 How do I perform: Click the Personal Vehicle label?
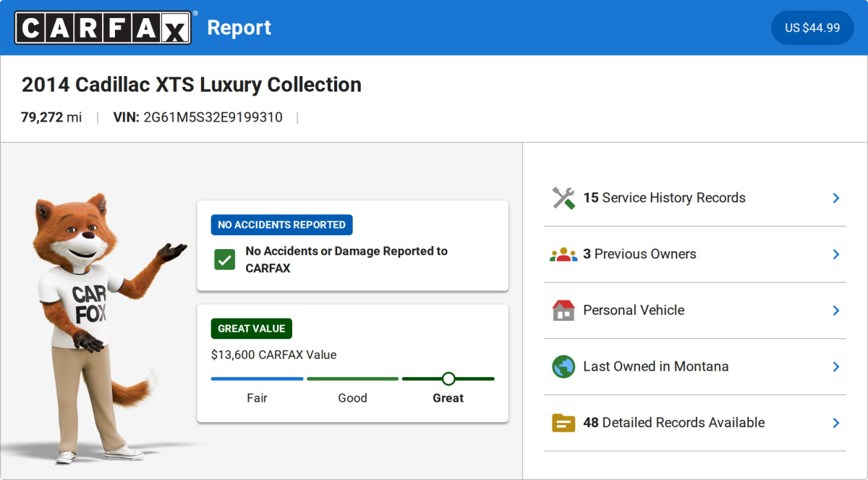[634, 310]
